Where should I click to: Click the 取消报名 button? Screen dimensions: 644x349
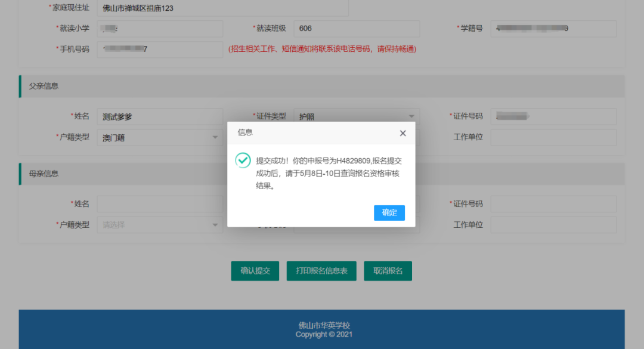pyautogui.click(x=388, y=271)
